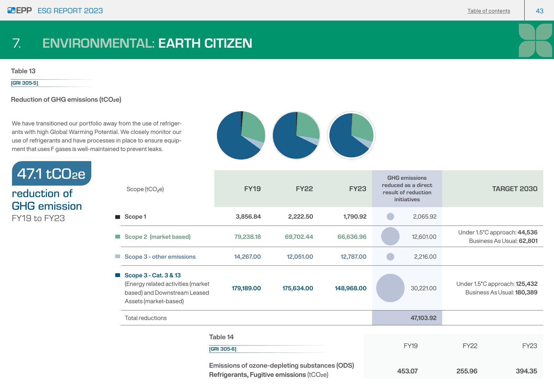Screen dimensions: 554x392
Task: Click the FY19 header in Table 14
Action: pos(411,346)
